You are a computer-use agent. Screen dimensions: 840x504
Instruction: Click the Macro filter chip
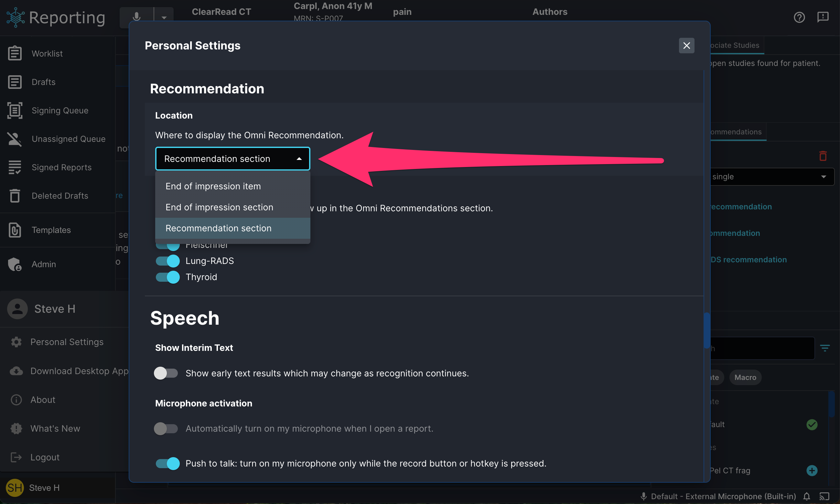tap(745, 377)
